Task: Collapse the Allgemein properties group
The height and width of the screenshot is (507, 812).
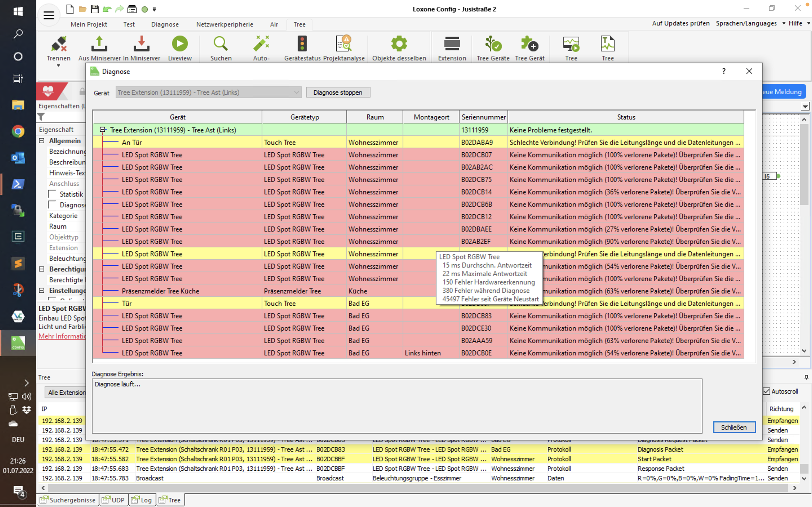Action: [x=42, y=141]
